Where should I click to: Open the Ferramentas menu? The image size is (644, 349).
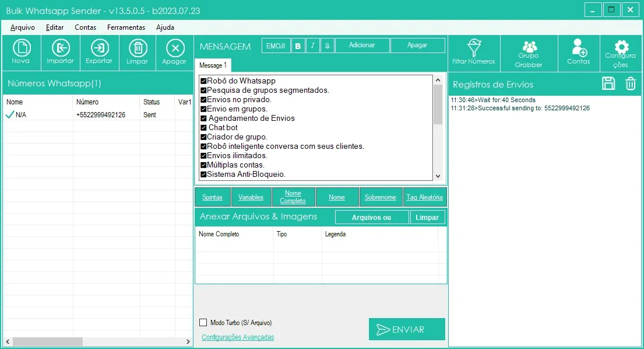coord(126,27)
